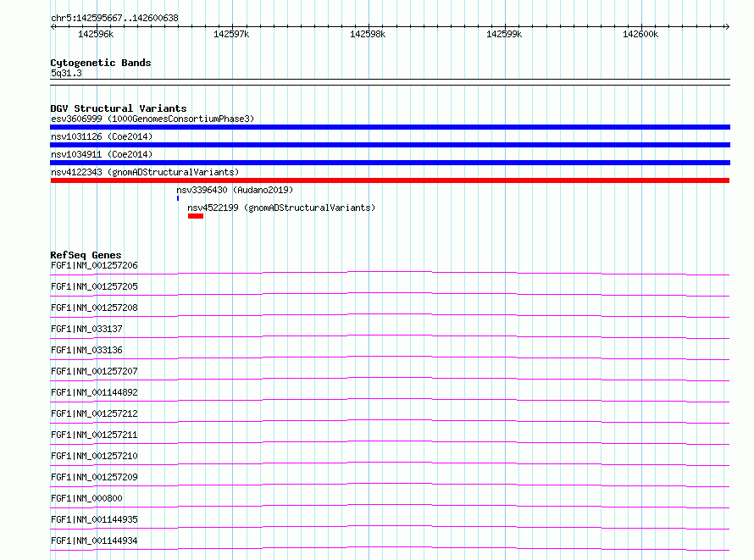The image size is (754, 560).
Task: Click the chr5:142595667..142600638 coordinate label
Action: 114,18
